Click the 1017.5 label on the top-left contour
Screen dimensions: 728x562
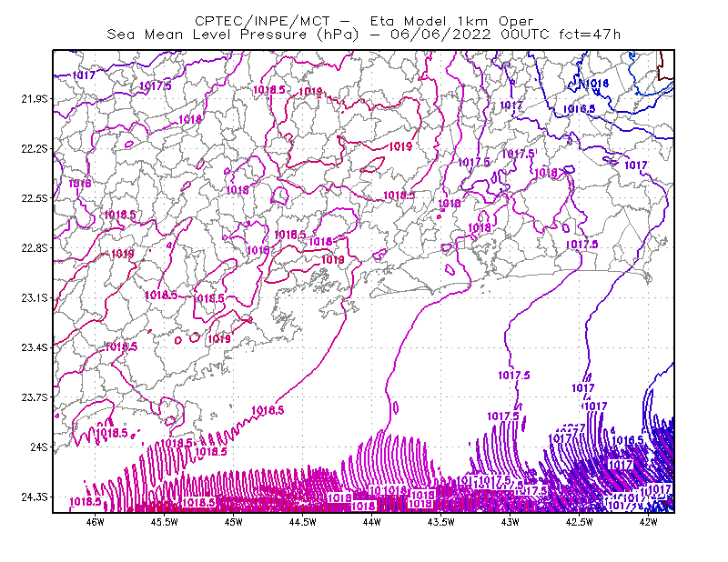point(156,85)
